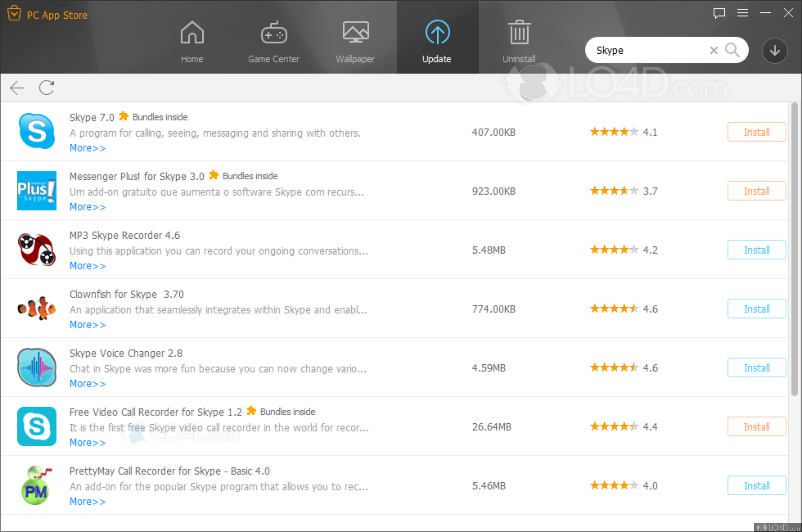
Task: Open More>> for PrettyMay Call Recorder
Action: point(87,502)
